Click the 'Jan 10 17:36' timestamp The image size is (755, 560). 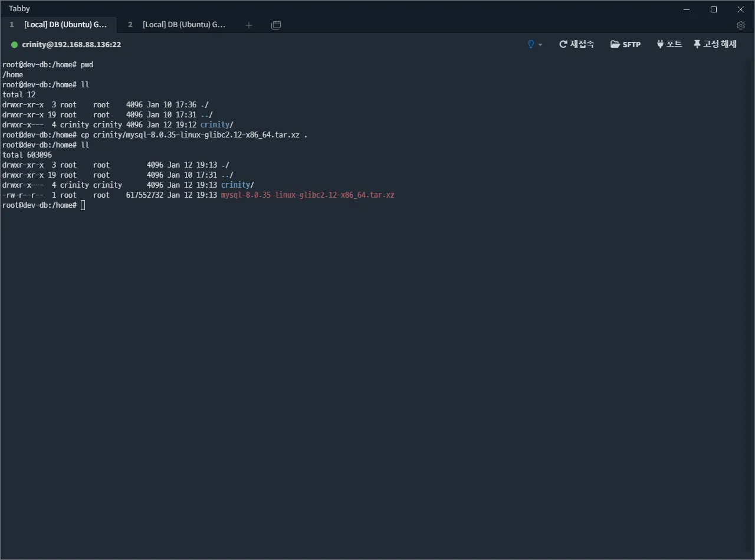click(x=172, y=104)
